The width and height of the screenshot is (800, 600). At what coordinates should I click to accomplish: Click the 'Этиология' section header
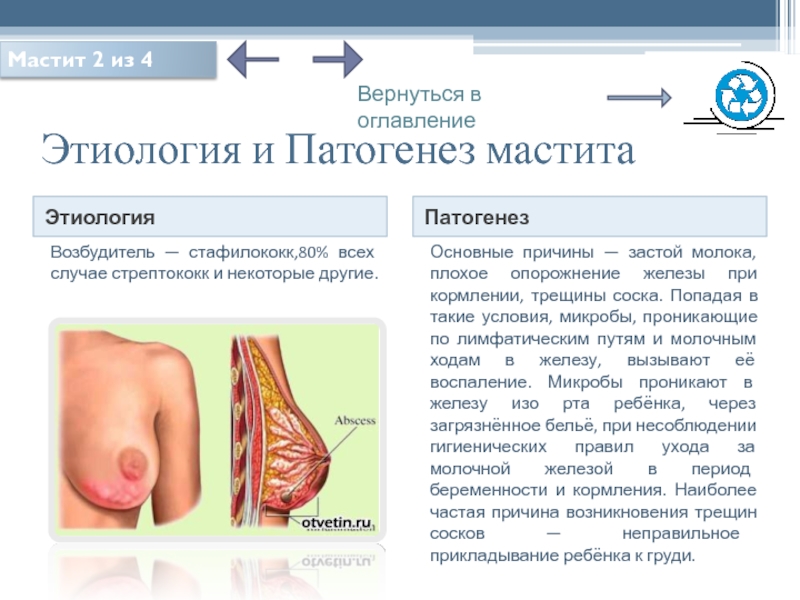click(210, 217)
